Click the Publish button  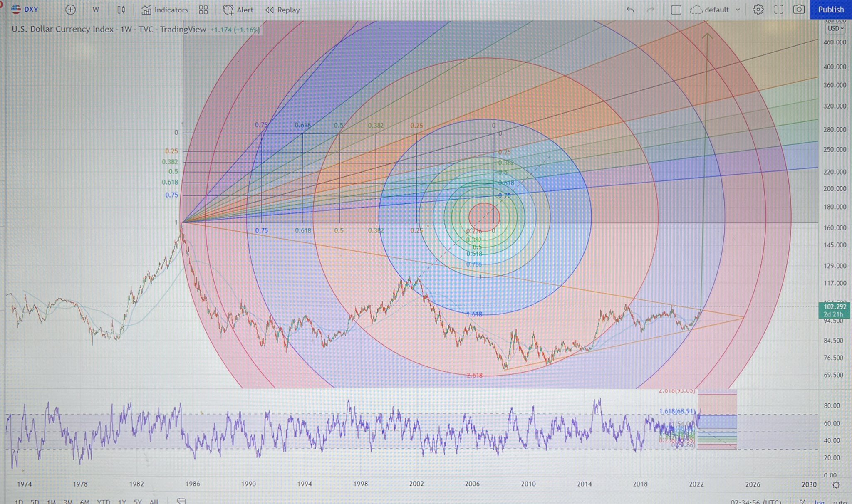830,9
